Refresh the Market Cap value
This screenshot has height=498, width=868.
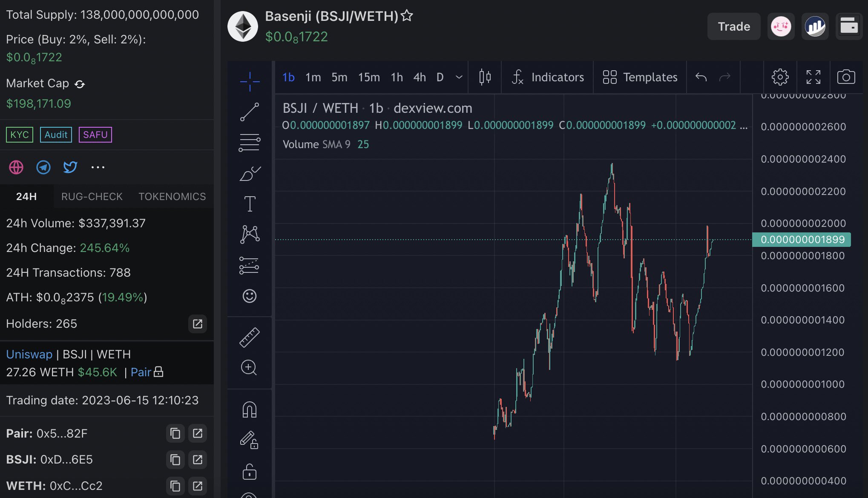80,84
